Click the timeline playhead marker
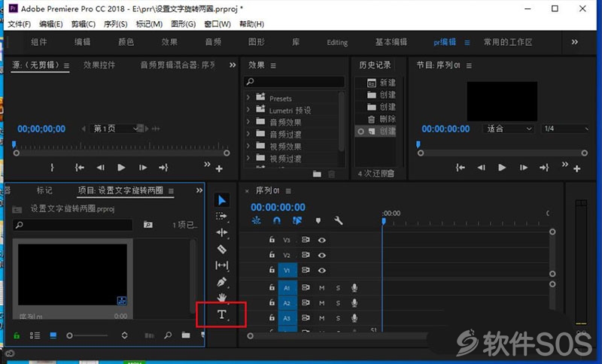 (383, 221)
